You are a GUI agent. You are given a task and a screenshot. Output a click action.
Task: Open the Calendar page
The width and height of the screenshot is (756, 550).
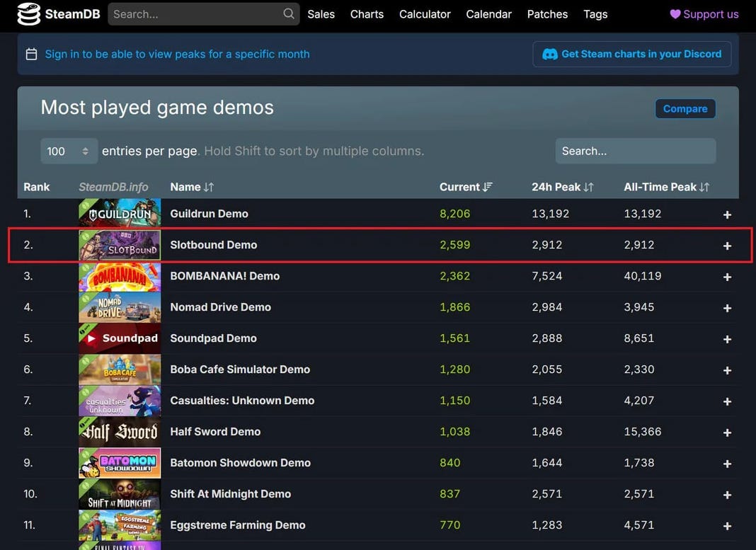[x=488, y=14]
